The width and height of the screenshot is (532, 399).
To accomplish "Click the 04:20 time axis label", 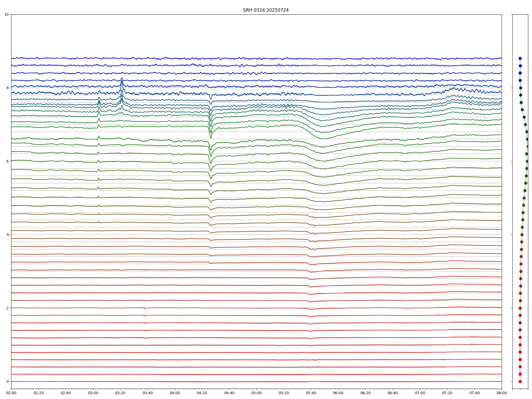I will (x=202, y=393).
